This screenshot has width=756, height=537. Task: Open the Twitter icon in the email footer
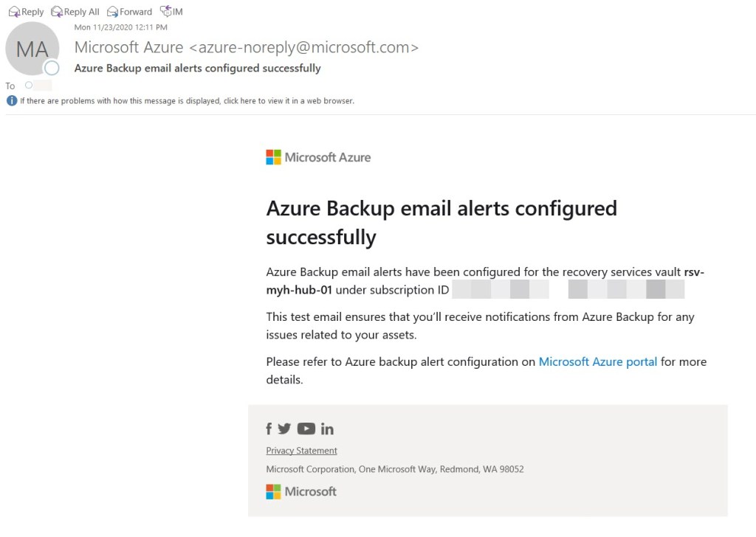coord(284,429)
